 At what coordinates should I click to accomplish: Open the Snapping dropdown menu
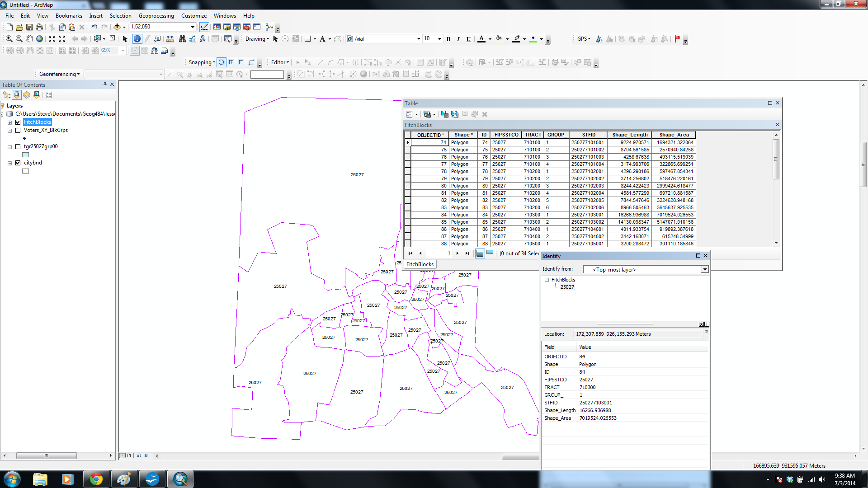pos(202,62)
